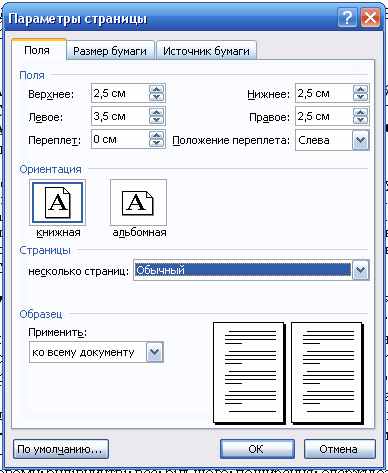Click the help question mark icon
388x473 pixels.
(x=347, y=18)
